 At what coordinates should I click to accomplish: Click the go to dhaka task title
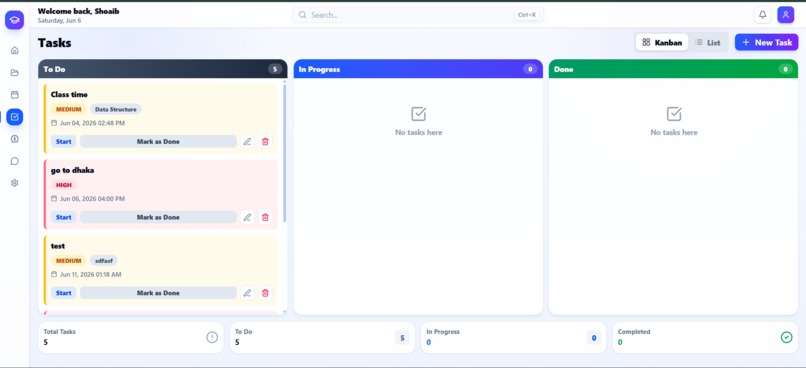(72, 170)
